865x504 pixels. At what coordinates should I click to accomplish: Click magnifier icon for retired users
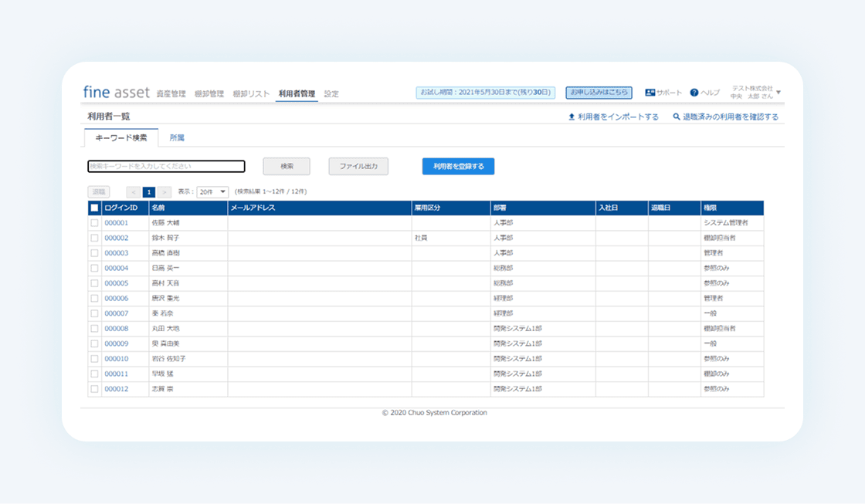coord(677,117)
